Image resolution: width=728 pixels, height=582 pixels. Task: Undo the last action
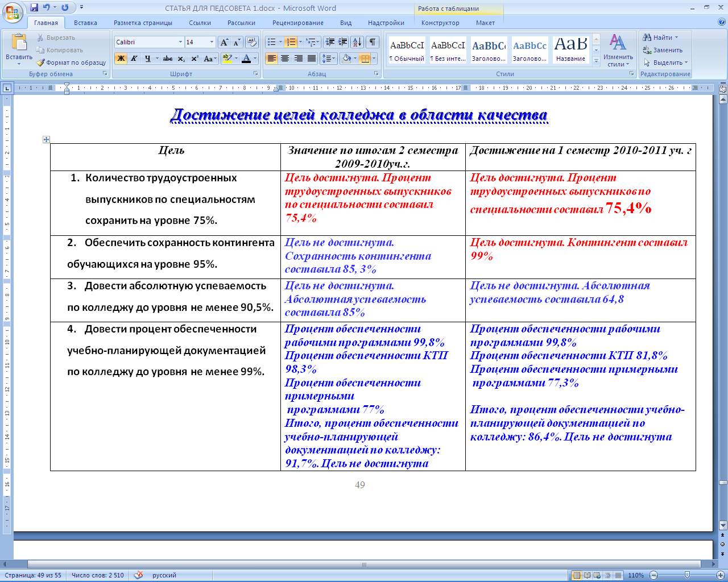click(46, 8)
